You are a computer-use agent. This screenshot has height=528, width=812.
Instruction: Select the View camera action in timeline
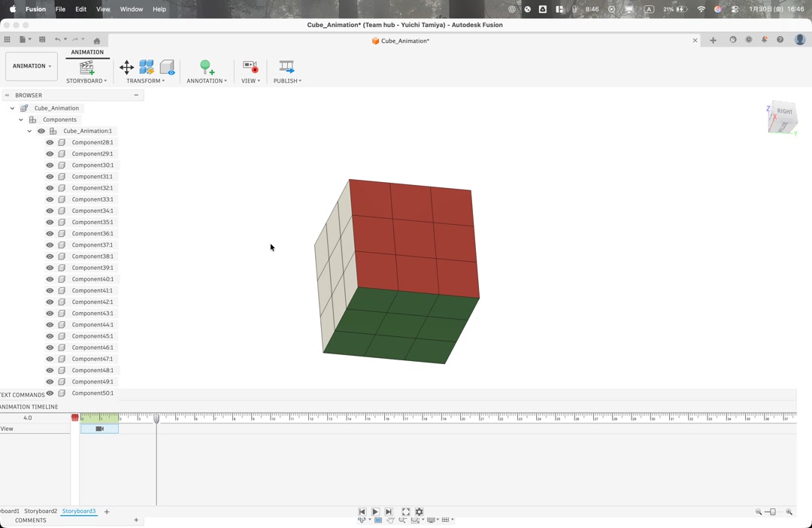coord(99,429)
